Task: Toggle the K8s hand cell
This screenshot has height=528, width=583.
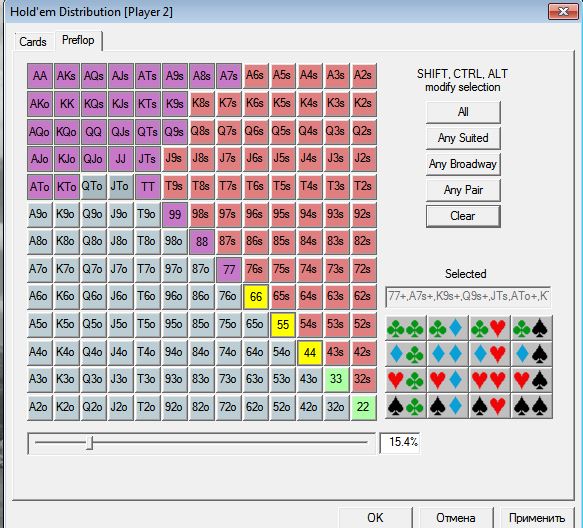Action: [202, 104]
